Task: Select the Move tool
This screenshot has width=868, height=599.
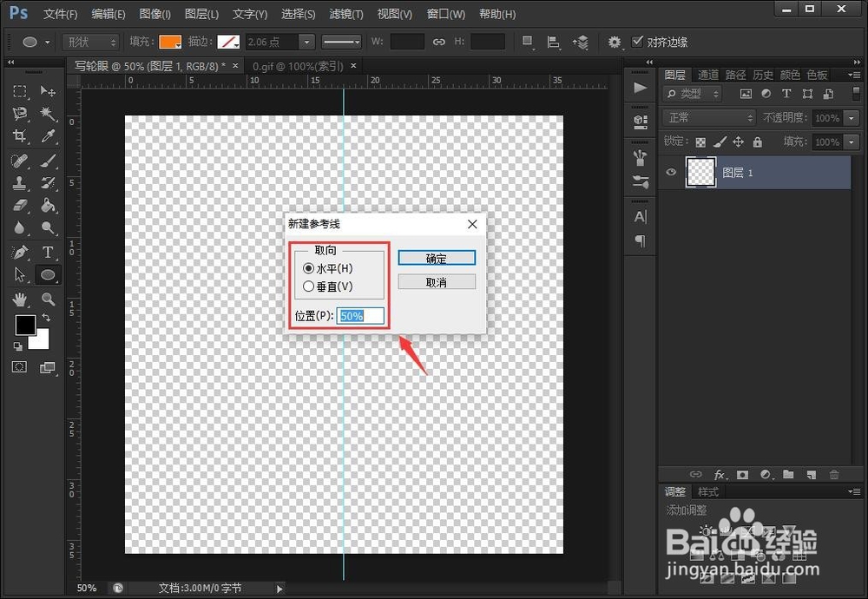Action: coord(48,91)
